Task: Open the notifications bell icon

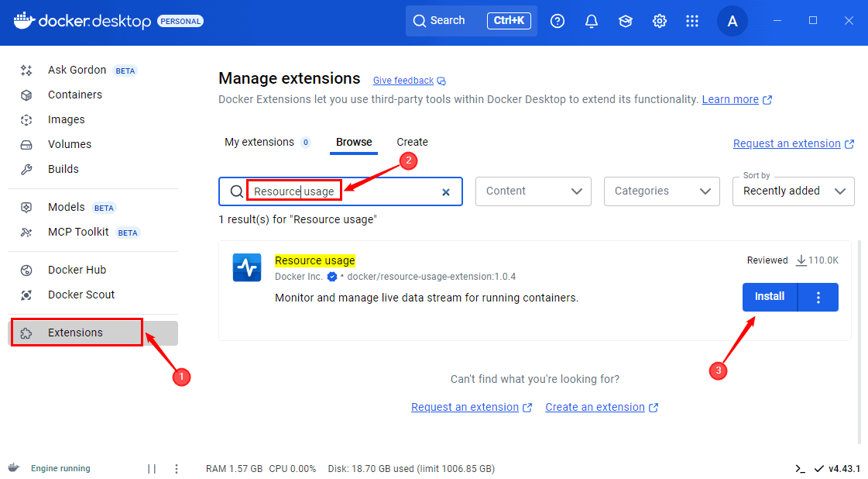Action: (592, 21)
